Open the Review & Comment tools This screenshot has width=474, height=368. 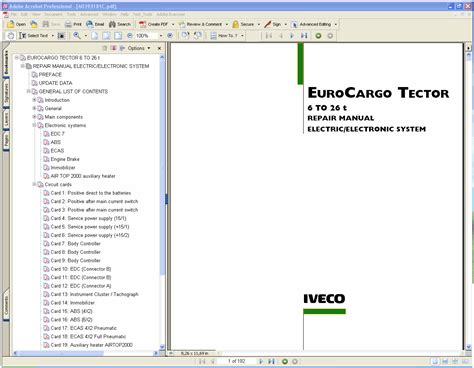click(200, 24)
